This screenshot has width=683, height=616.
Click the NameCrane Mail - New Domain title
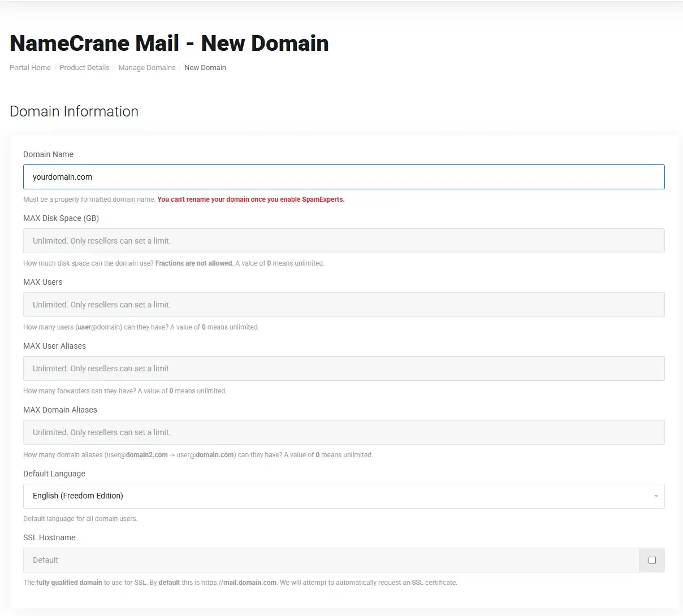pos(168,43)
